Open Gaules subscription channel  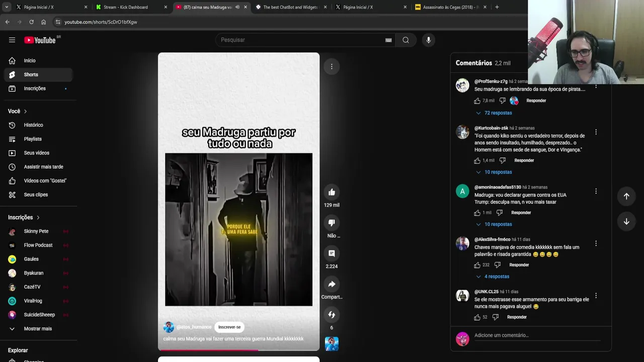(38, 259)
